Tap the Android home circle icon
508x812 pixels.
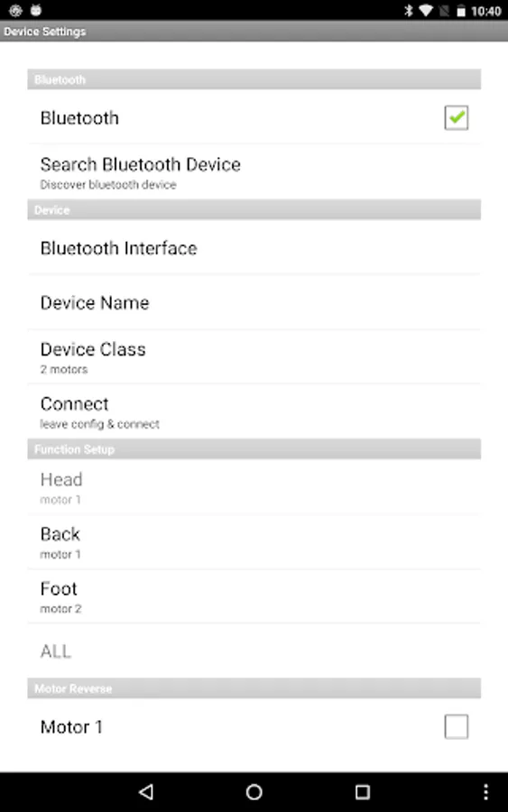point(254,791)
